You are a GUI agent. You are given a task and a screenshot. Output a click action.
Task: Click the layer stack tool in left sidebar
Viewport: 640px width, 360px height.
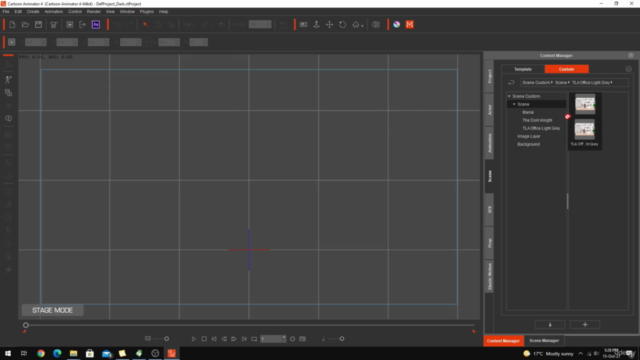pos(8,93)
